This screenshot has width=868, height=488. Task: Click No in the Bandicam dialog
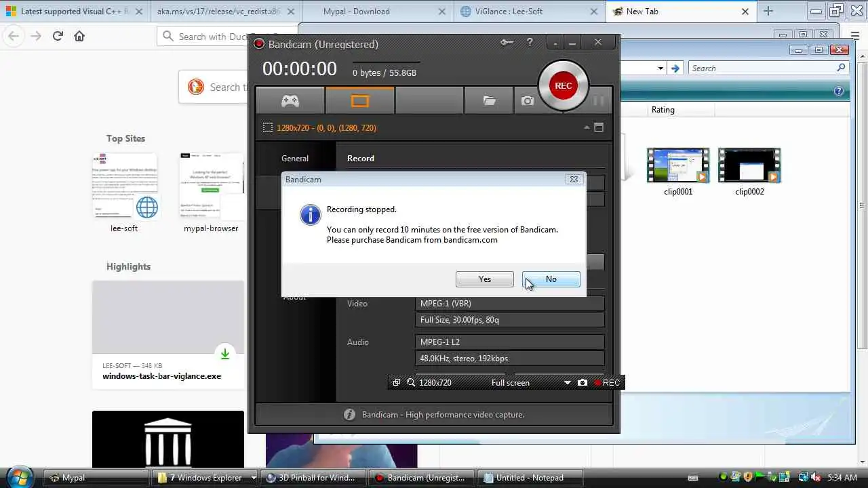click(551, 279)
